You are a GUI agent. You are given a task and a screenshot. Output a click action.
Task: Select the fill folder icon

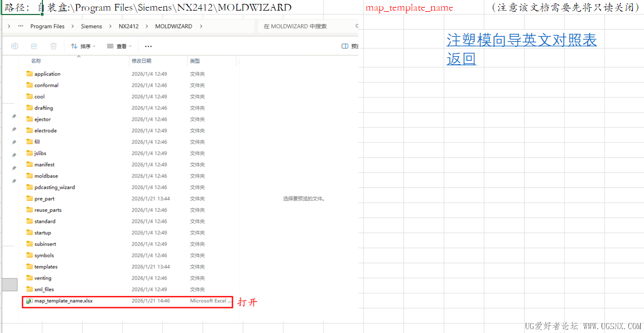point(29,142)
